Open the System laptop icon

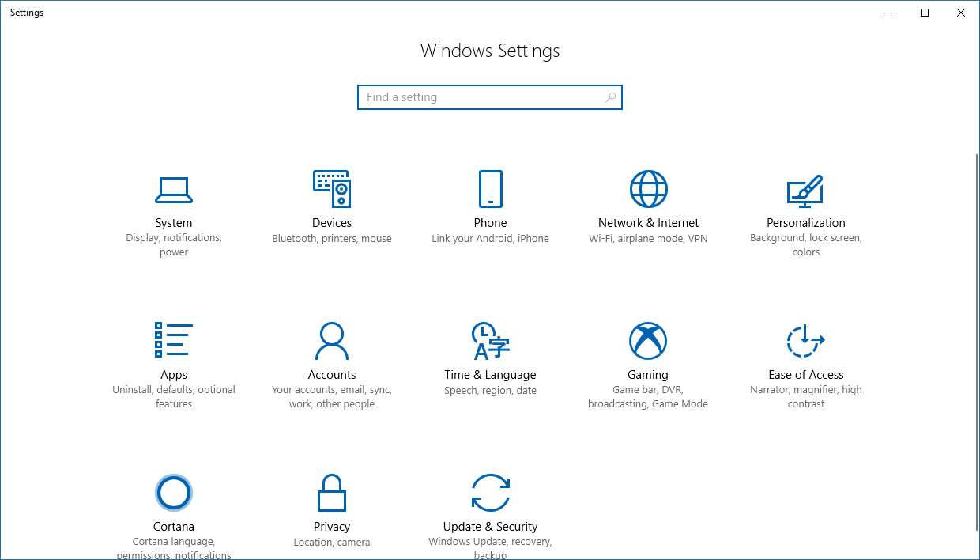tap(173, 190)
